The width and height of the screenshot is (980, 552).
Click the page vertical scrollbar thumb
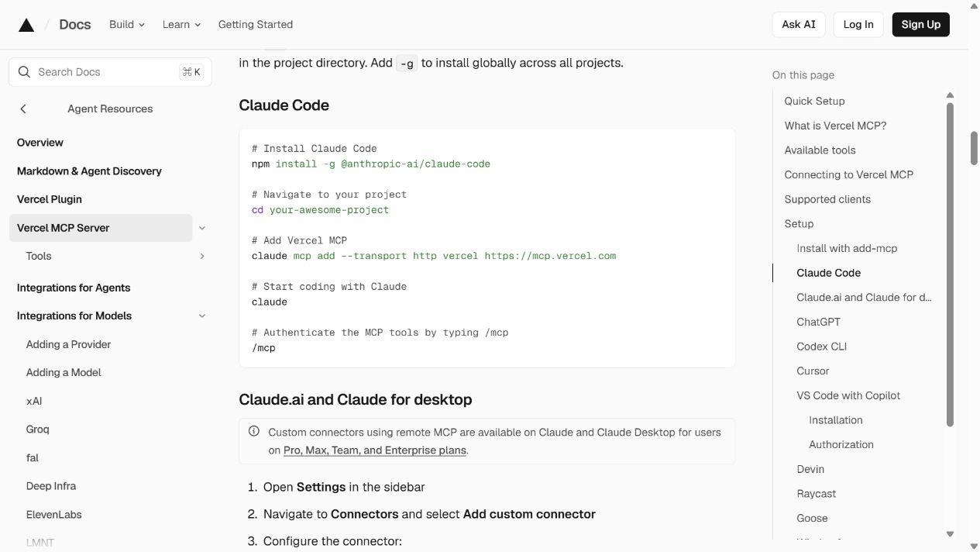pyautogui.click(x=975, y=148)
